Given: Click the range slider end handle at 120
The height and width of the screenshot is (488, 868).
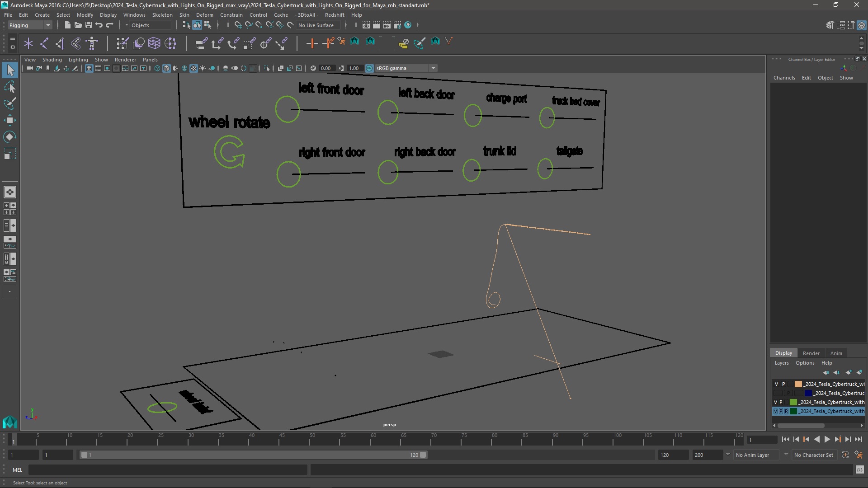Looking at the screenshot, I should (423, 455).
